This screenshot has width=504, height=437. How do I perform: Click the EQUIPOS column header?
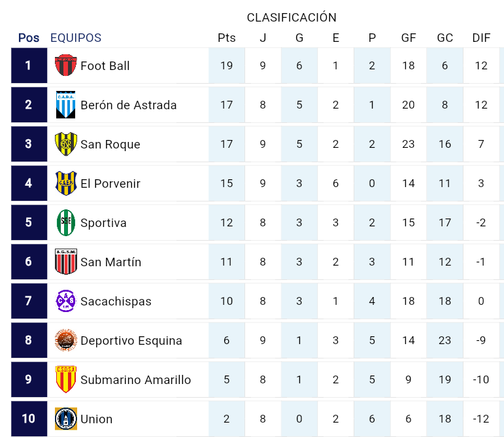click(76, 38)
